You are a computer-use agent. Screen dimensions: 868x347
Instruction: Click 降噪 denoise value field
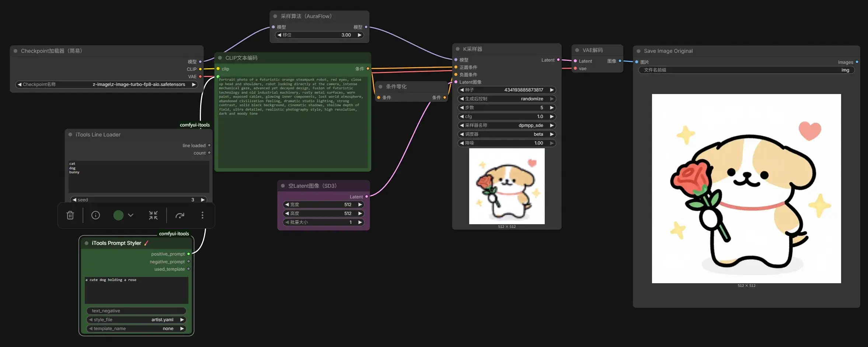click(507, 143)
